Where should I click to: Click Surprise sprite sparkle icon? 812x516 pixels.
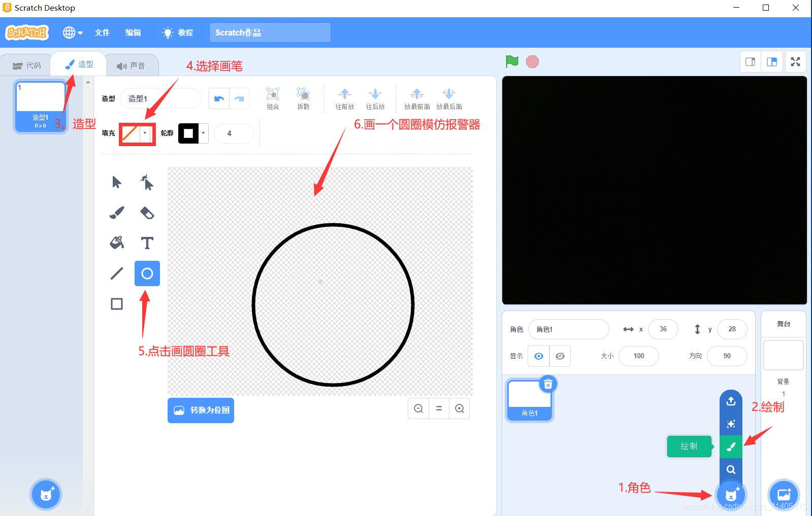pos(731,424)
